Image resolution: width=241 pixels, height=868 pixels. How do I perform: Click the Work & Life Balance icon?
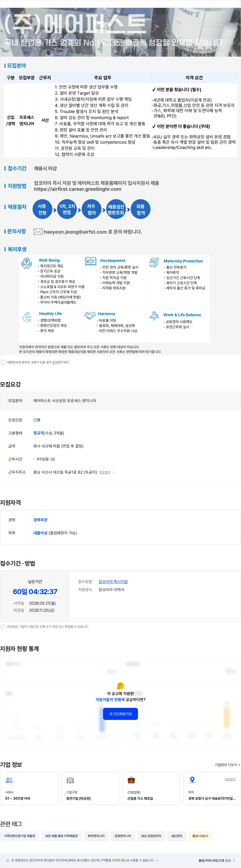point(154,315)
